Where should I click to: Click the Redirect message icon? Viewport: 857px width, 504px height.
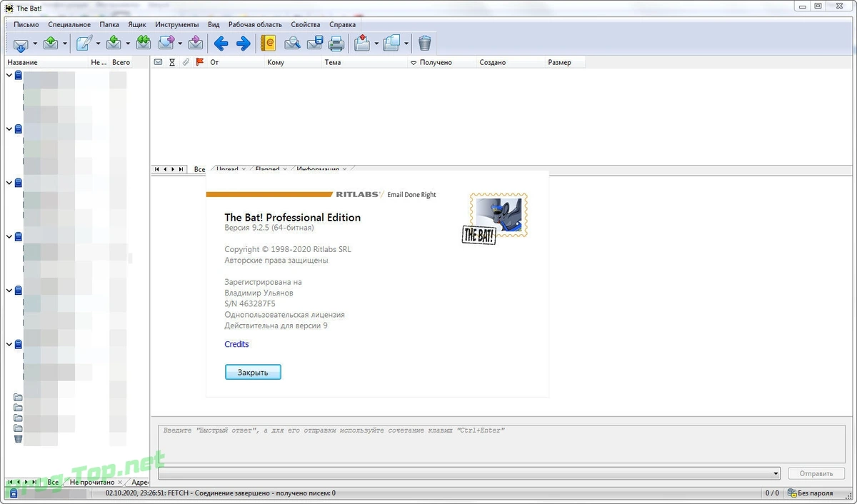click(x=196, y=44)
